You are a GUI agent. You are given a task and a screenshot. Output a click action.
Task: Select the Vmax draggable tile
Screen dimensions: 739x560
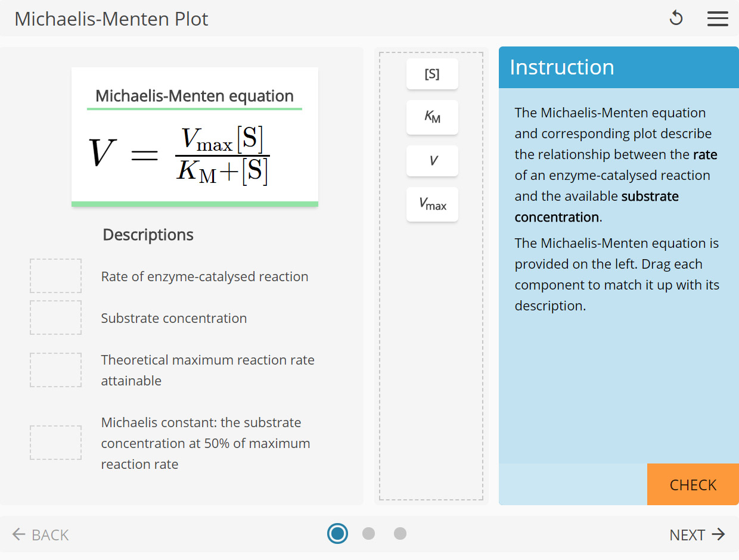pos(432,204)
